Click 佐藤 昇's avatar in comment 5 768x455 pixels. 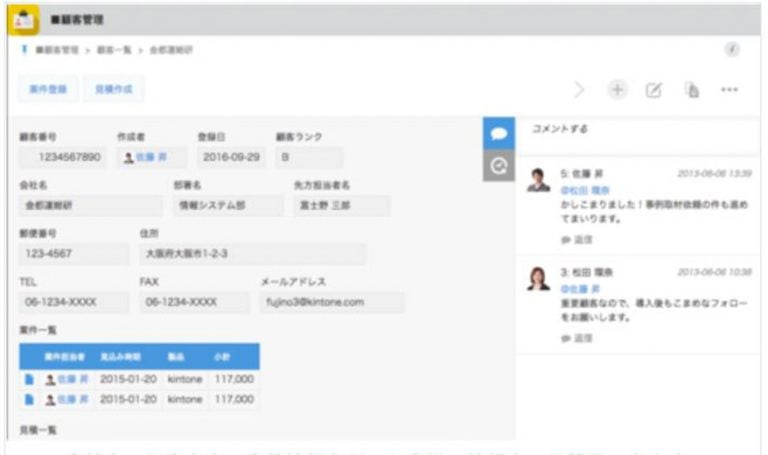coord(538,180)
